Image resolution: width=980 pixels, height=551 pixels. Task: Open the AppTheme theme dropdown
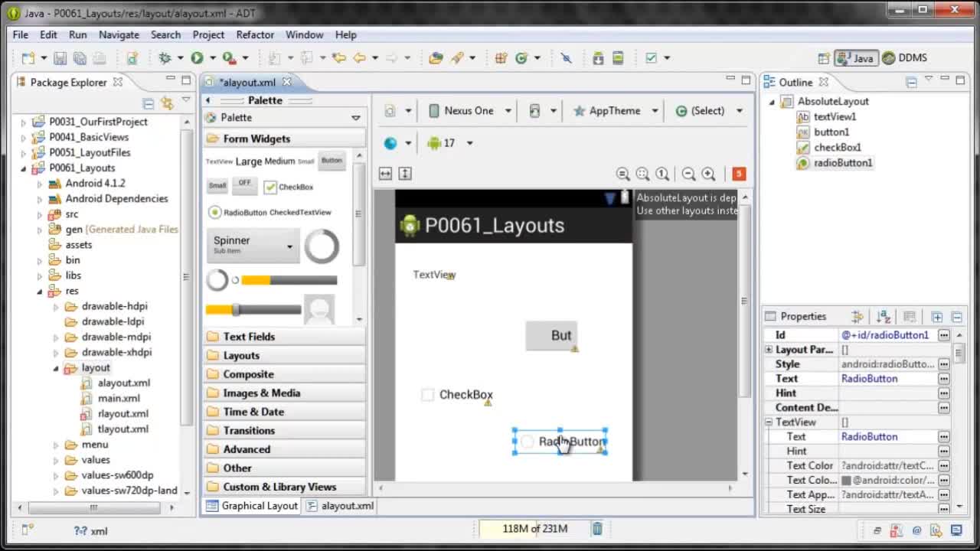615,111
